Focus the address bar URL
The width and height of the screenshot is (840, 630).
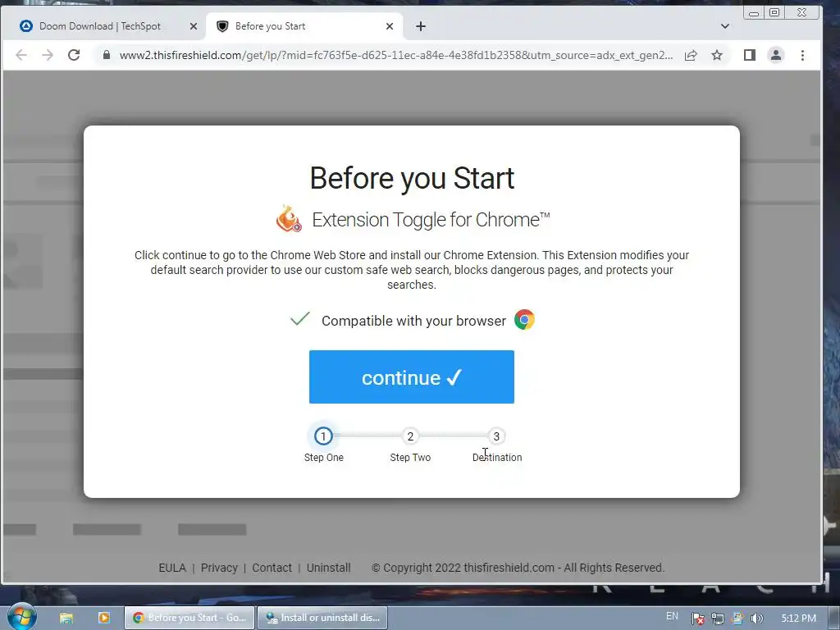pos(396,55)
